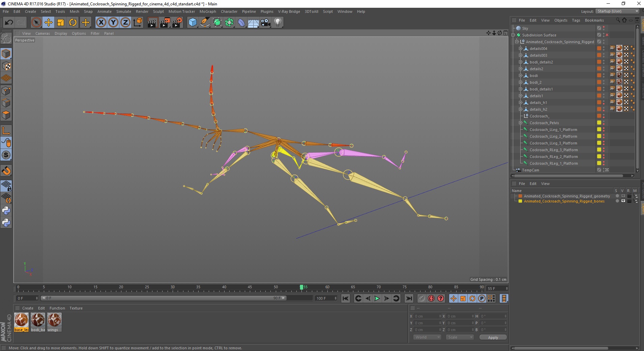Select Animated_Cockroach_Spinning_Rigged_bones layer

(564, 201)
